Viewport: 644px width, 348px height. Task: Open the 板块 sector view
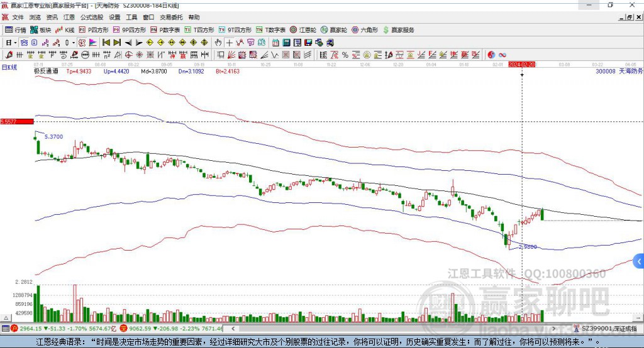tap(41, 30)
